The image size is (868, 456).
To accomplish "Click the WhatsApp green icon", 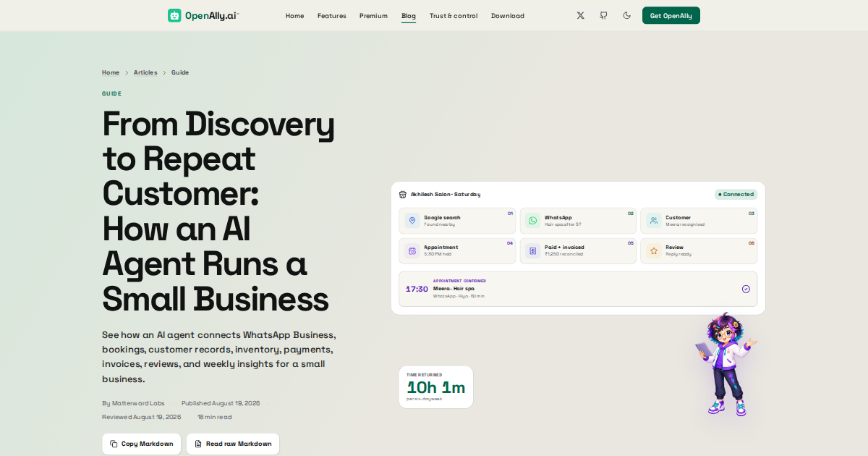I will [x=533, y=221].
